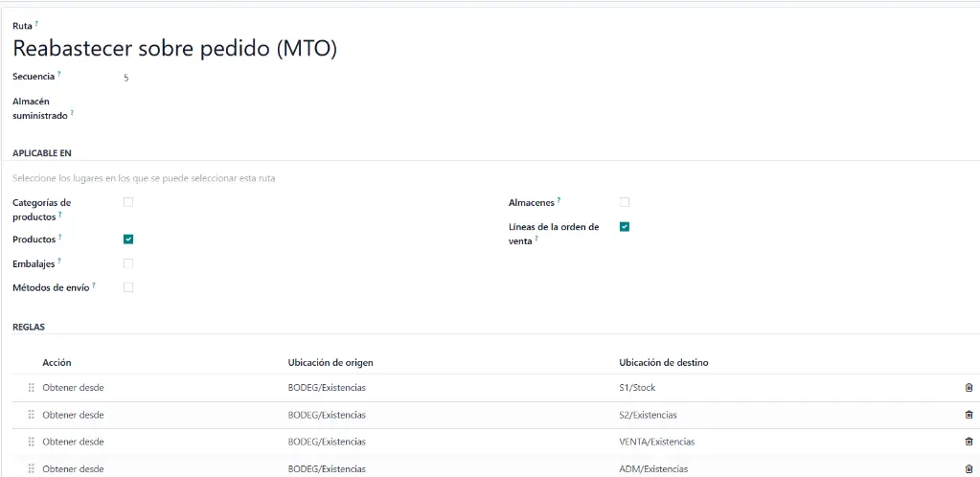
Task: Enable the Métodos de envío checkbox
Action: [x=128, y=287]
